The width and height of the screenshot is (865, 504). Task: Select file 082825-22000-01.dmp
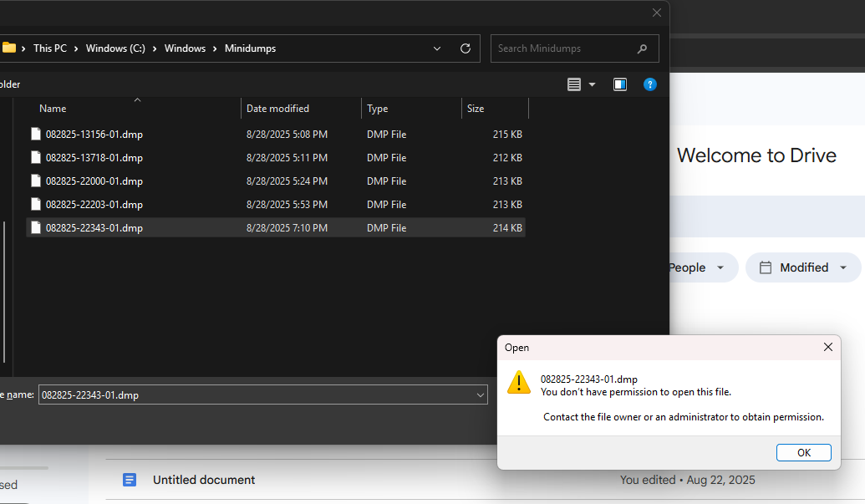click(94, 181)
